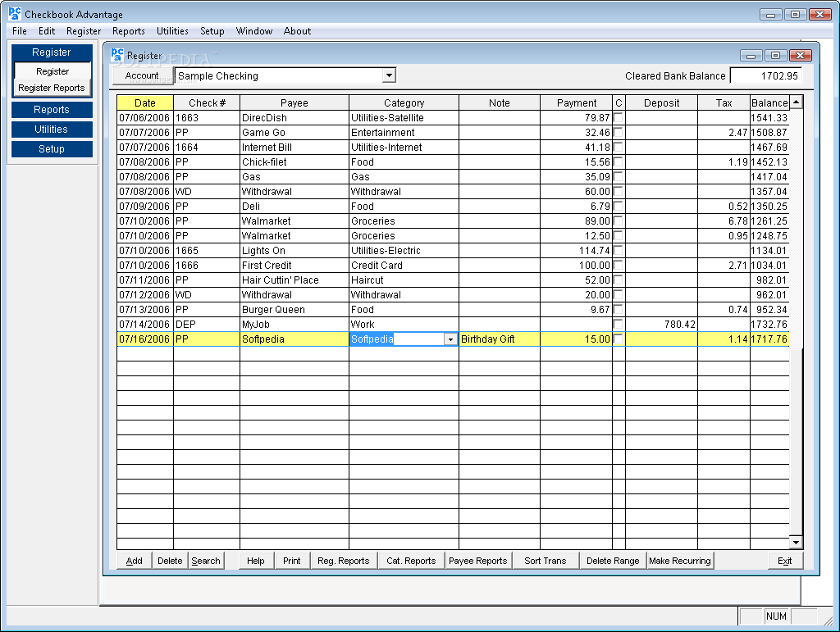
Task: Toggle cleared checkbox for Internet Bill row
Action: [619, 147]
